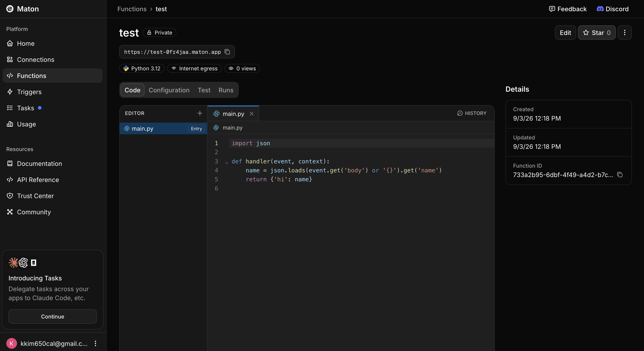The height and width of the screenshot is (351, 644).
Task: Click the 0 views badge
Action: click(242, 69)
